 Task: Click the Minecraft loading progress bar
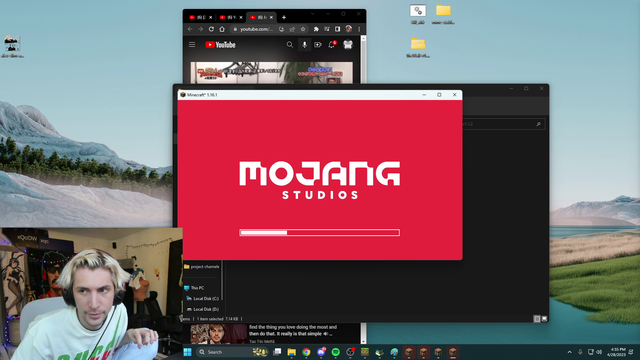click(x=320, y=233)
